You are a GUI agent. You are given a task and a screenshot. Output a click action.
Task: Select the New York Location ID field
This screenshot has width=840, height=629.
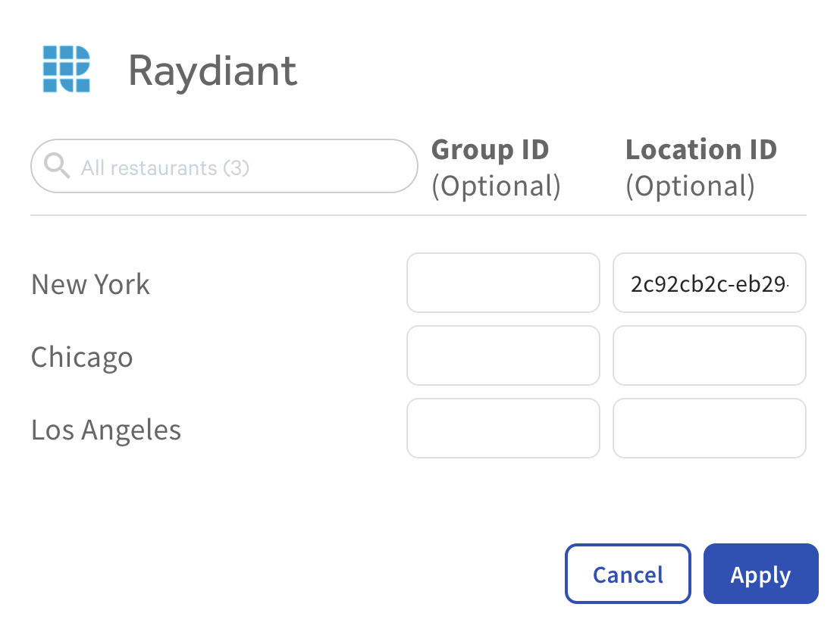[710, 283]
